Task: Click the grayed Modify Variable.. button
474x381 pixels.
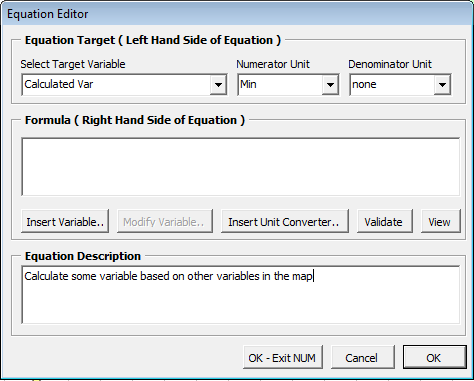Action: click(x=165, y=221)
